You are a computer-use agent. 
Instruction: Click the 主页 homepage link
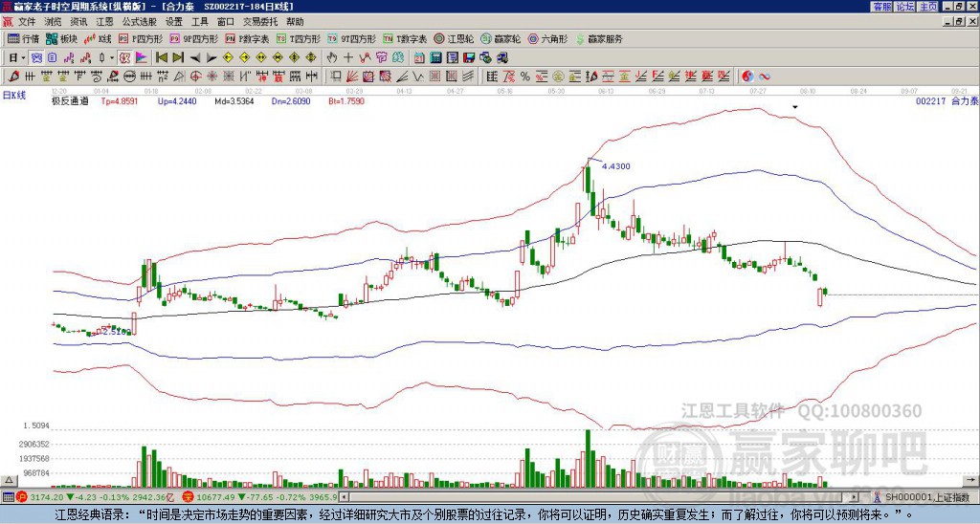927,7
